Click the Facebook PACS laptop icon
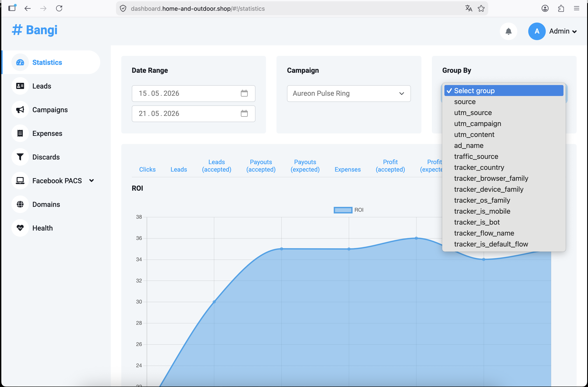 pos(20,181)
